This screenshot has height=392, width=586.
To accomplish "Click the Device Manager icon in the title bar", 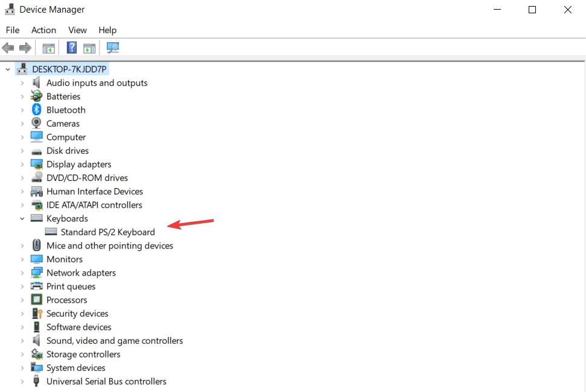I will [x=9, y=8].
